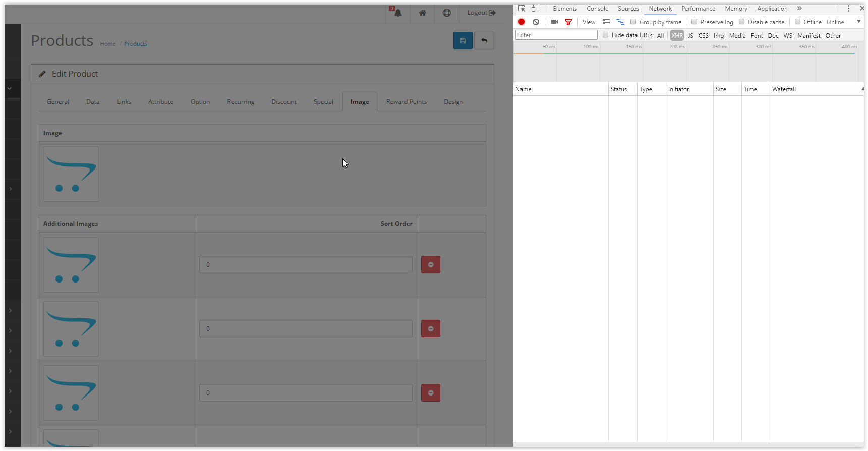The image size is (868, 451).
Task: Toggle DevTools inspect element icon
Action: (x=522, y=9)
